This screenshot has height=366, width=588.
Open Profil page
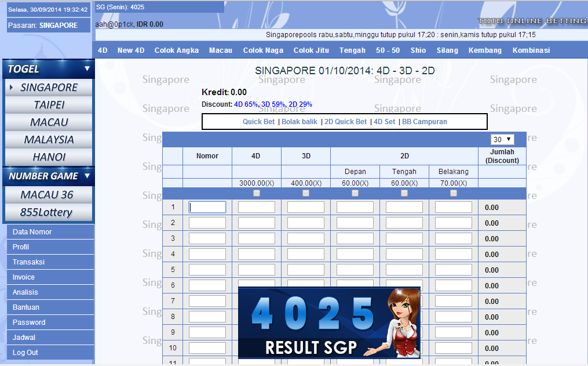coord(50,247)
